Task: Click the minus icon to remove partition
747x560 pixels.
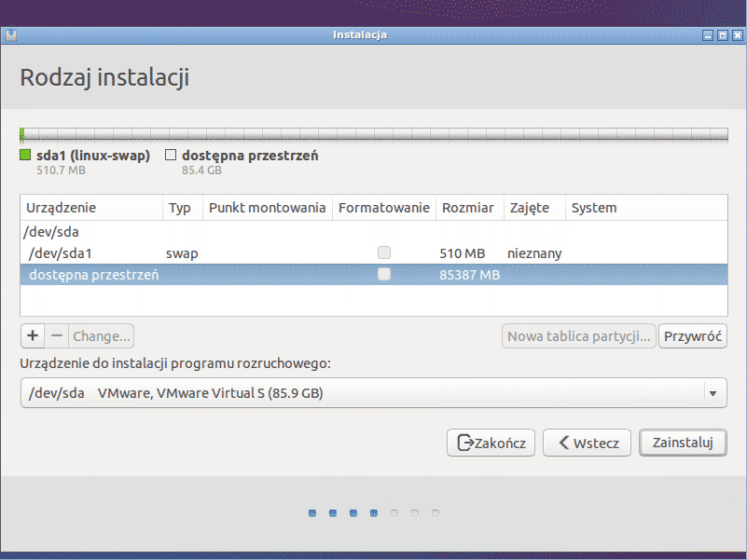Action: coord(56,335)
